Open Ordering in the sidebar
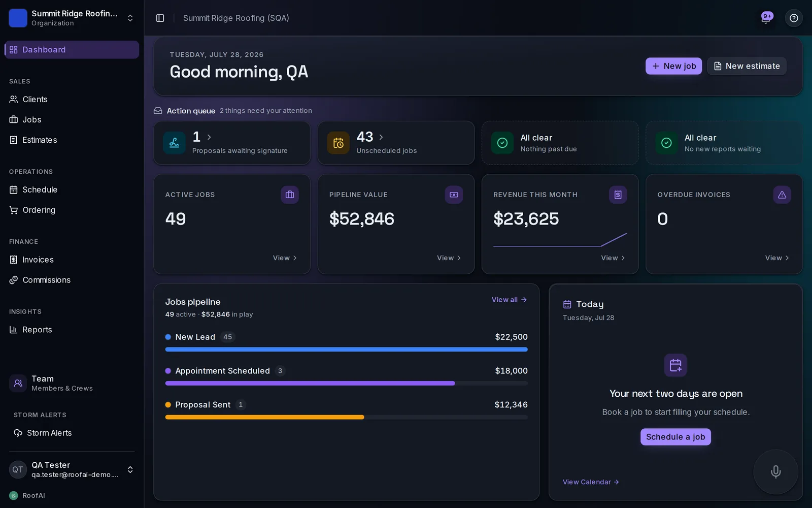 point(72,210)
